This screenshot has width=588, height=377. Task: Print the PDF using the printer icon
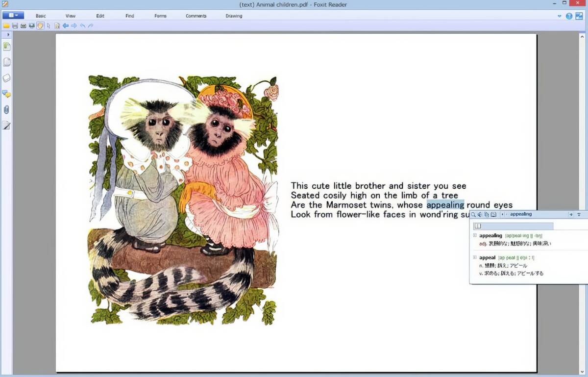coord(23,25)
